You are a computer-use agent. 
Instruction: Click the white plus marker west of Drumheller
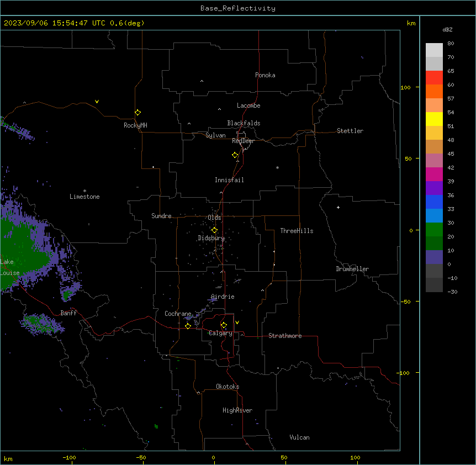(338, 207)
